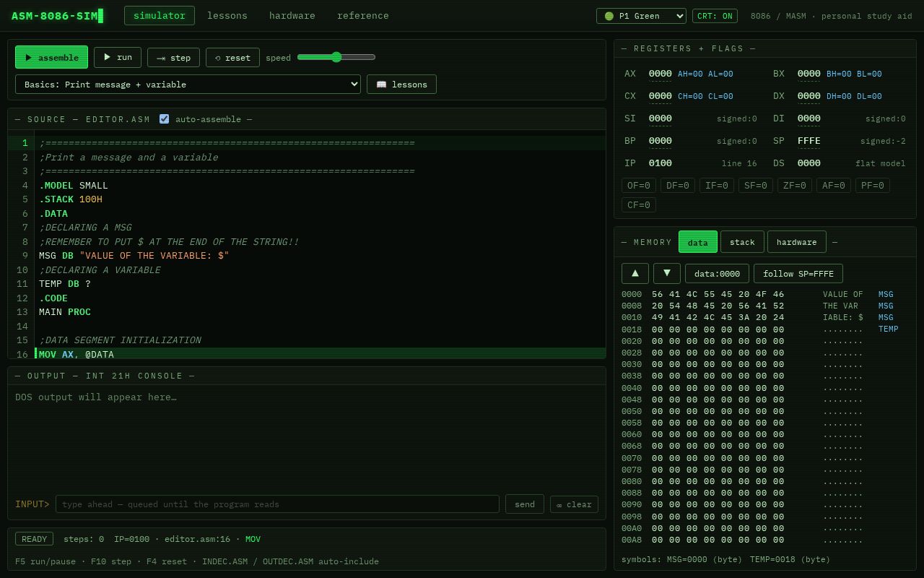Send the queued console input

525,504
